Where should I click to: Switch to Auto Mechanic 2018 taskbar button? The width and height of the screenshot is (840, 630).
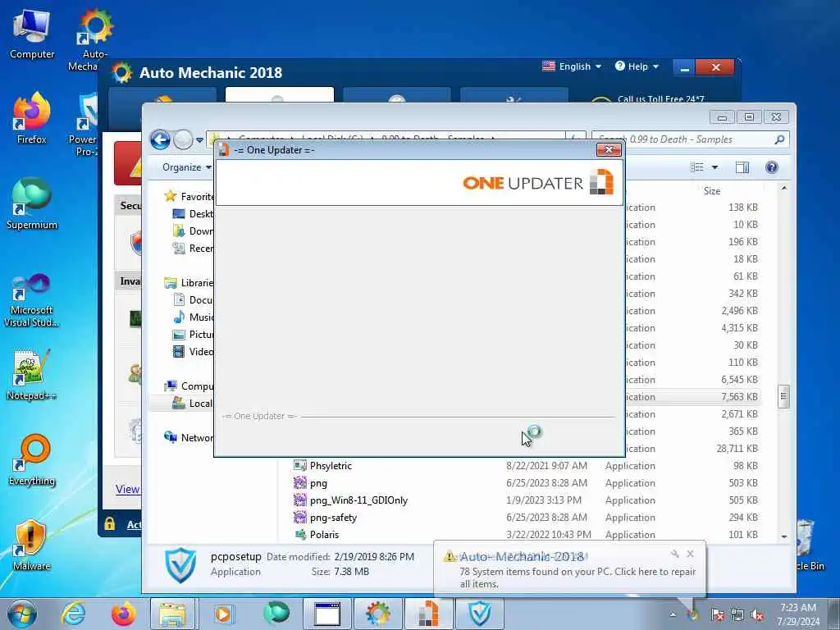(x=377, y=614)
